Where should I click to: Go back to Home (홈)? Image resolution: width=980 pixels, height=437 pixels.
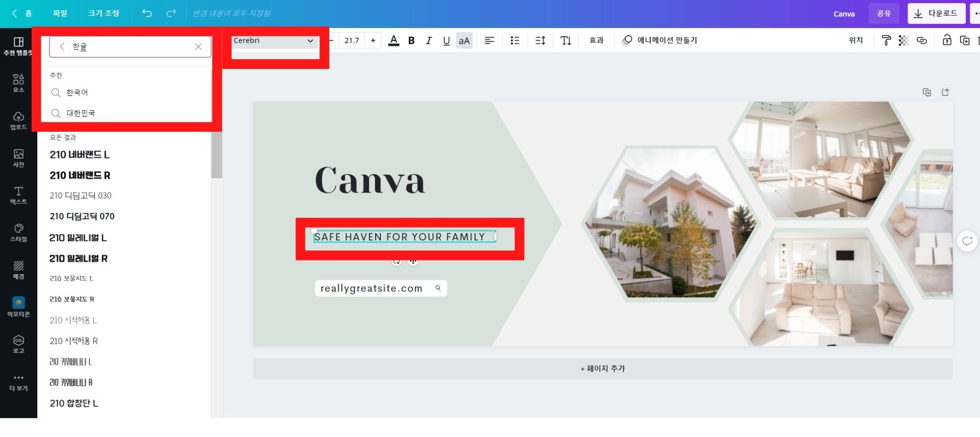pos(22,13)
